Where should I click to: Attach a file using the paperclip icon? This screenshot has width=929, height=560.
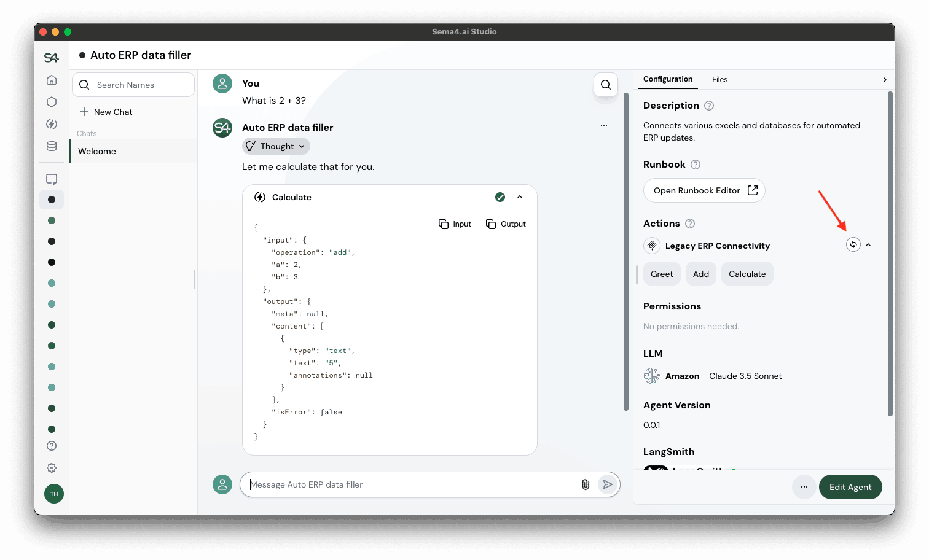click(584, 484)
